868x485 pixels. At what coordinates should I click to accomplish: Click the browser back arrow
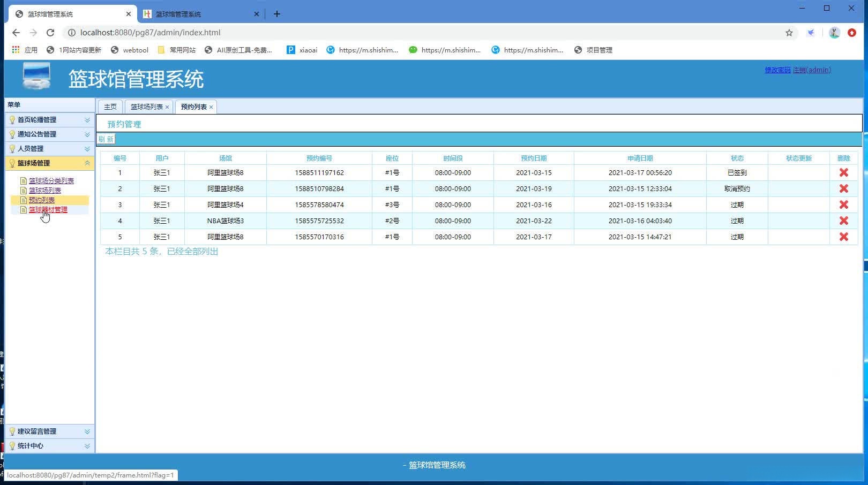pyautogui.click(x=16, y=33)
